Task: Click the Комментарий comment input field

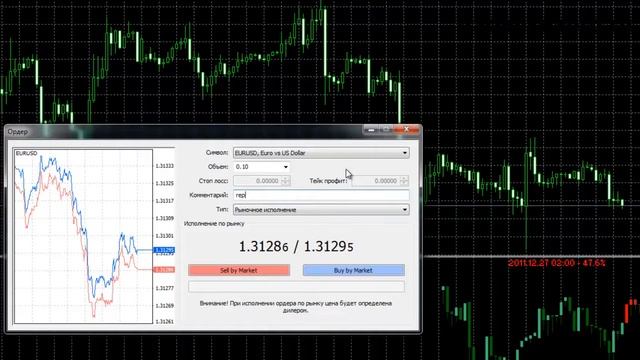Action: (x=321, y=195)
